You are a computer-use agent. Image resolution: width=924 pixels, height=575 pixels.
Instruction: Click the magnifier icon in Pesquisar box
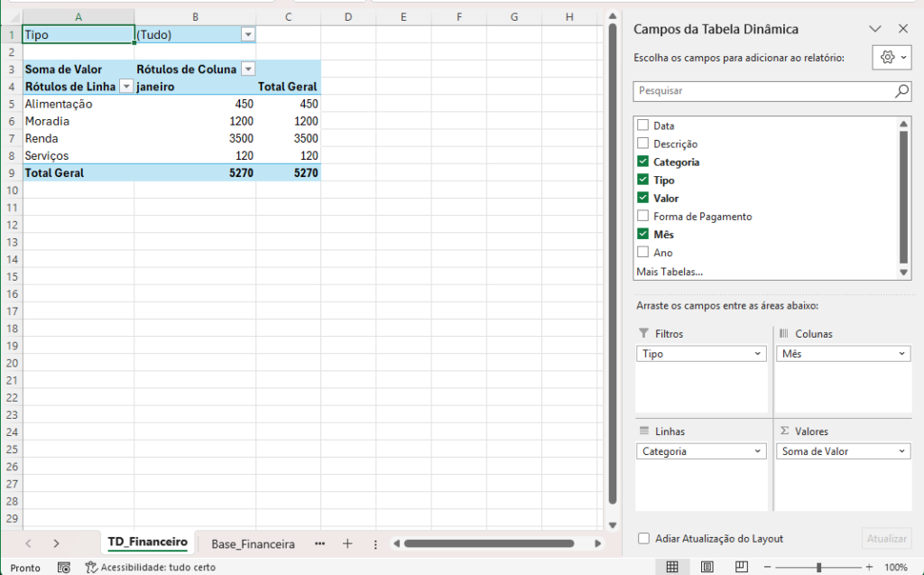pos(901,91)
